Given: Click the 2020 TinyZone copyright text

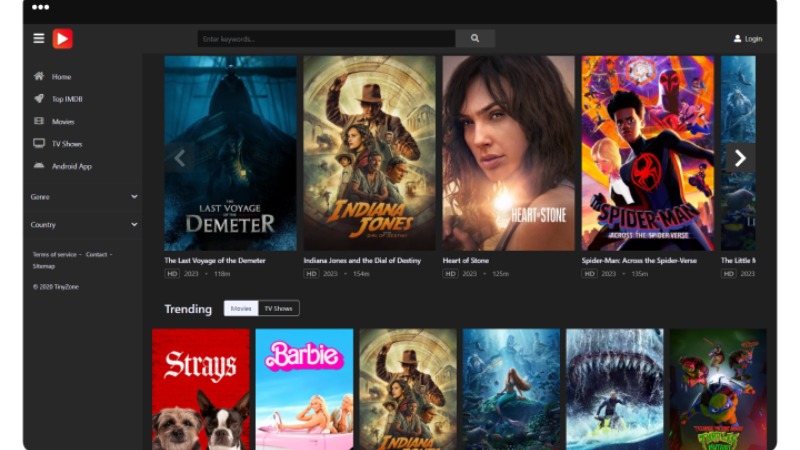Looking at the screenshot, I should pyautogui.click(x=56, y=287).
